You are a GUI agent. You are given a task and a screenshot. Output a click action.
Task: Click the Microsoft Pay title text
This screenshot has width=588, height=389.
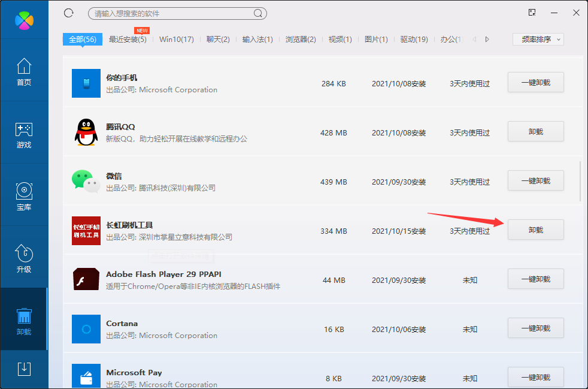(134, 373)
